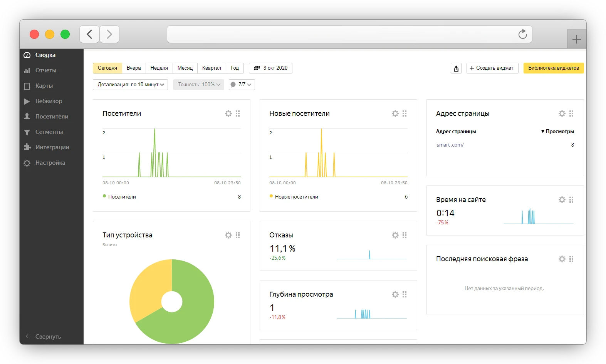Select the Сегодня period toggle

107,68
